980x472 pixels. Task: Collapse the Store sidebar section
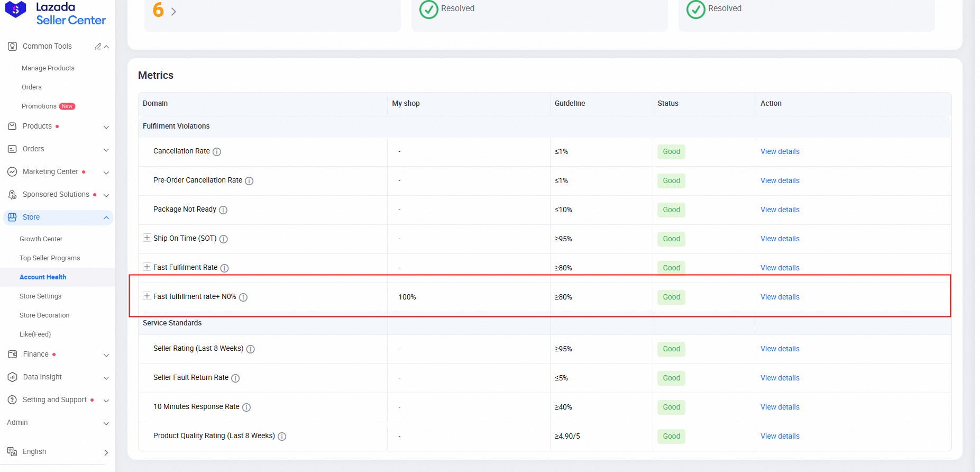coord(106,217)
